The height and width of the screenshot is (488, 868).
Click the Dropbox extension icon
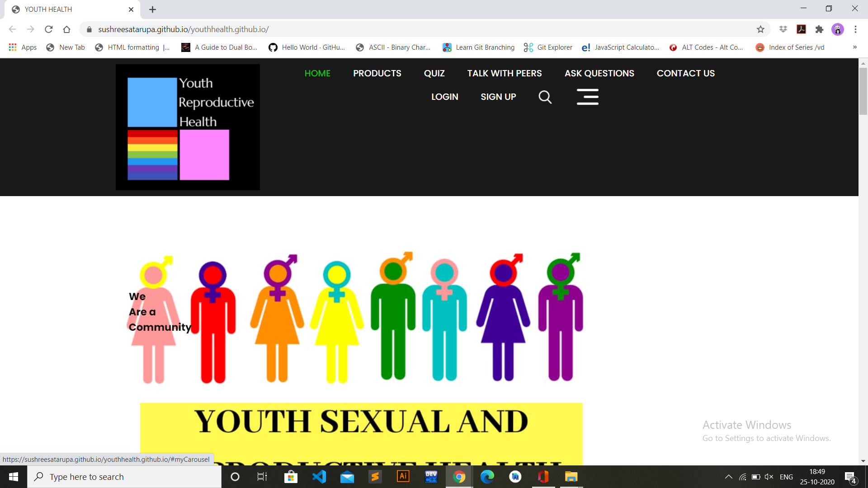pos(783,29)
